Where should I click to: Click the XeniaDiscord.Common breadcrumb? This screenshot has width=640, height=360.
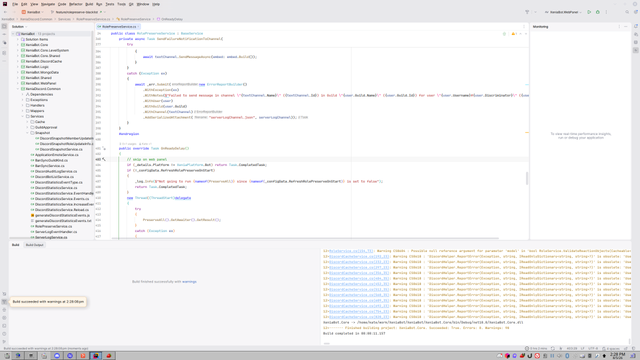click(x=36, y=19)
